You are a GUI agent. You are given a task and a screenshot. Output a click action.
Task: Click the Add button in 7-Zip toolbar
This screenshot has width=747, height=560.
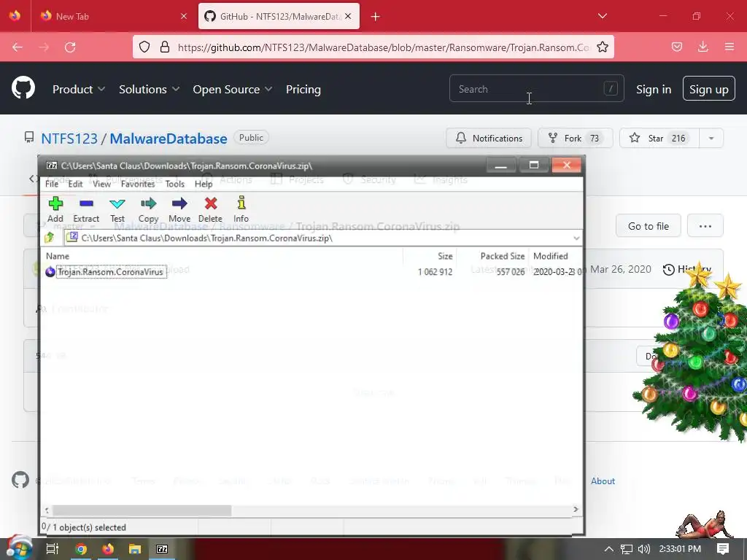point(55,209)
